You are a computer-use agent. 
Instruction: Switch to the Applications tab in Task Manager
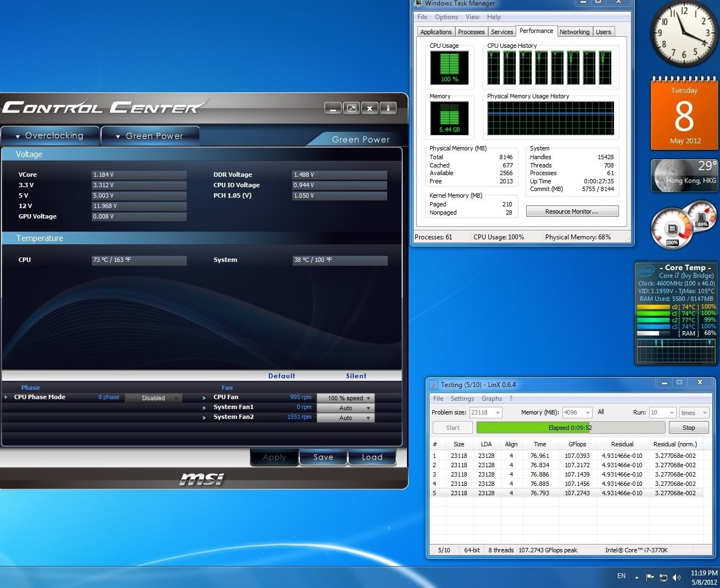click(x=436, y=32)
